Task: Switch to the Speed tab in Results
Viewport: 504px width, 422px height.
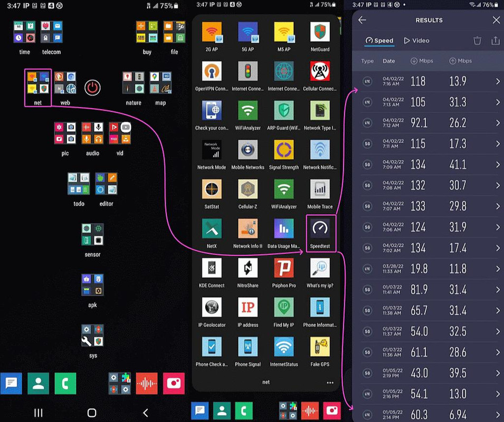Action: pyautogui.click(x=379, y=41)
